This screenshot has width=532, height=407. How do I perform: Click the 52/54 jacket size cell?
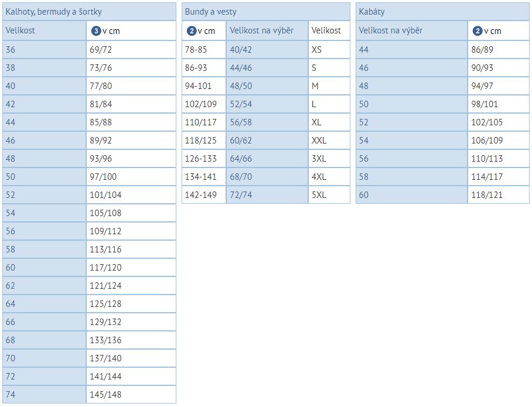click(267, 104)
